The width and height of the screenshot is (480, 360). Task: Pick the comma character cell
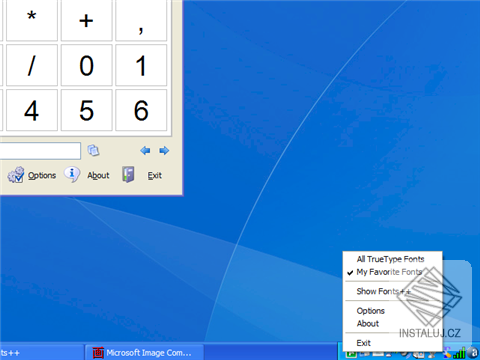pyautogui.click(x=141, y=20)
